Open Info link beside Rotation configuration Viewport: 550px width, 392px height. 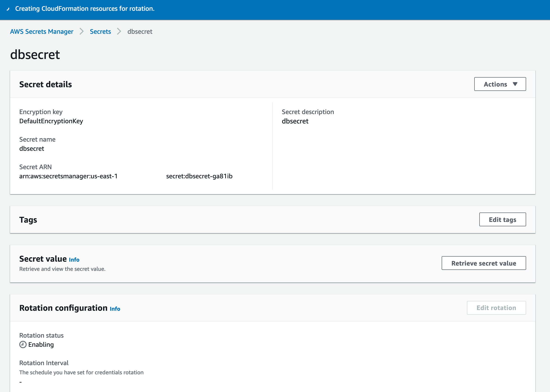[x=115, y=309]
